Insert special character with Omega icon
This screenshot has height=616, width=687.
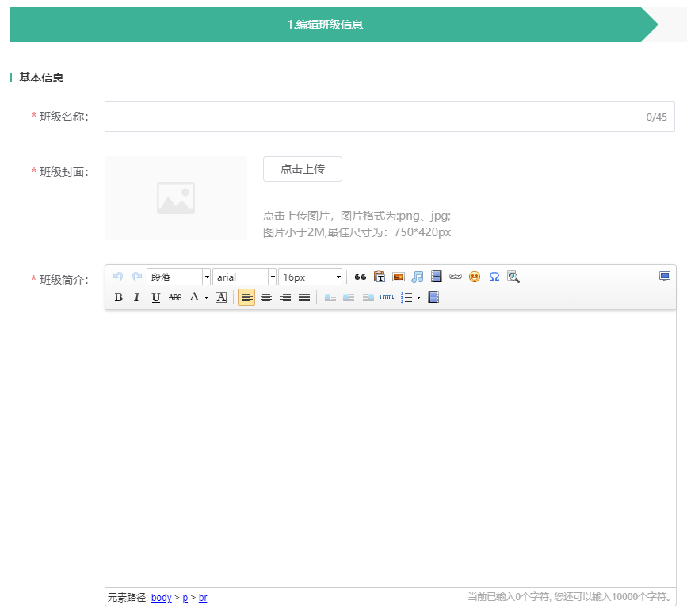pos(494,277)
